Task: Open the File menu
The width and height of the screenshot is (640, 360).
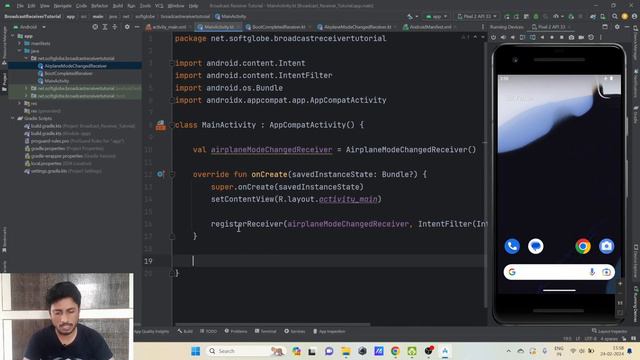Action: (x=20, y=6)
